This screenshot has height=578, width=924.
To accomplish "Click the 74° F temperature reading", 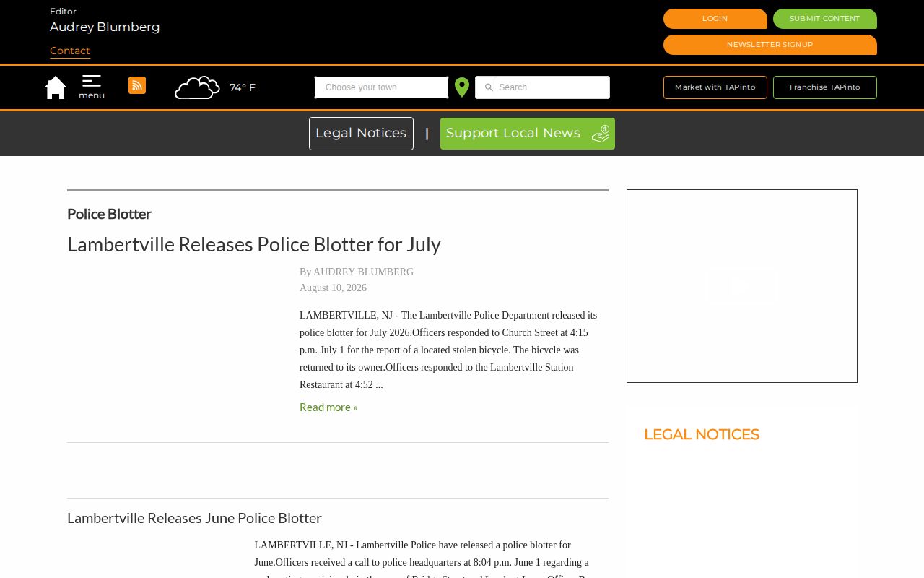I will coord(243,87).
